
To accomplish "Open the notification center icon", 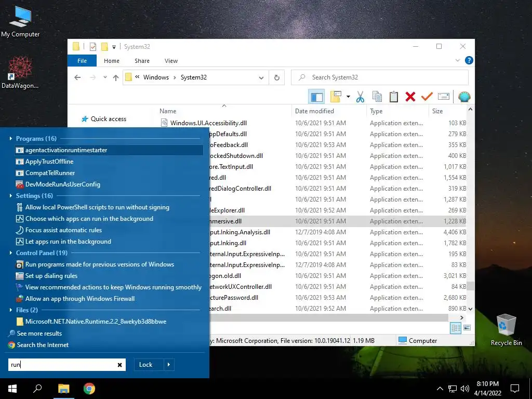I will tap(515, 389).
